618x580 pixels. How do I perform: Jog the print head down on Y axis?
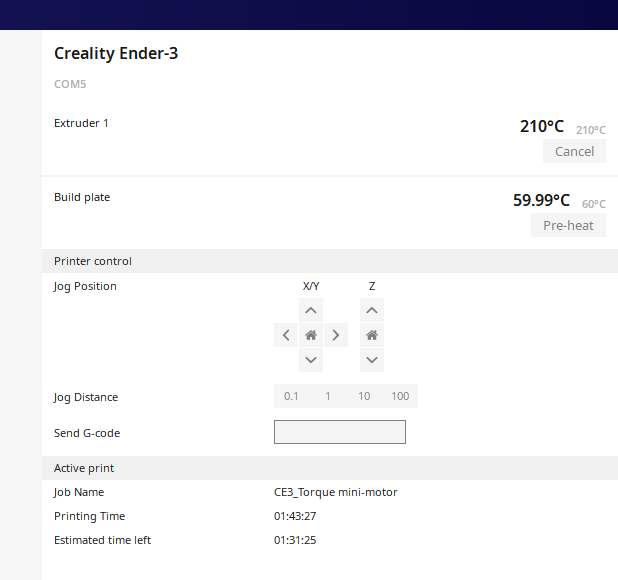(x=311, y=360)
